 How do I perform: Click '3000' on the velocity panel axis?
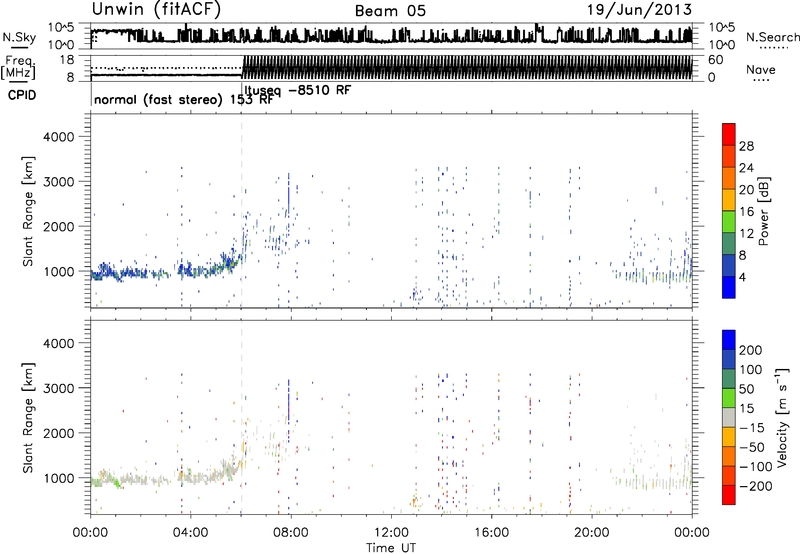(58, 388)
